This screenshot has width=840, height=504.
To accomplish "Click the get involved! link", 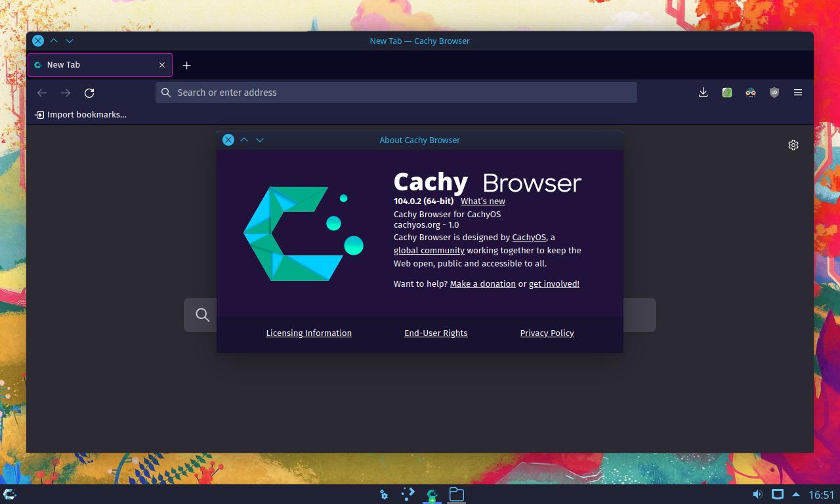I will pyautogui.click(x=554, y=284).
